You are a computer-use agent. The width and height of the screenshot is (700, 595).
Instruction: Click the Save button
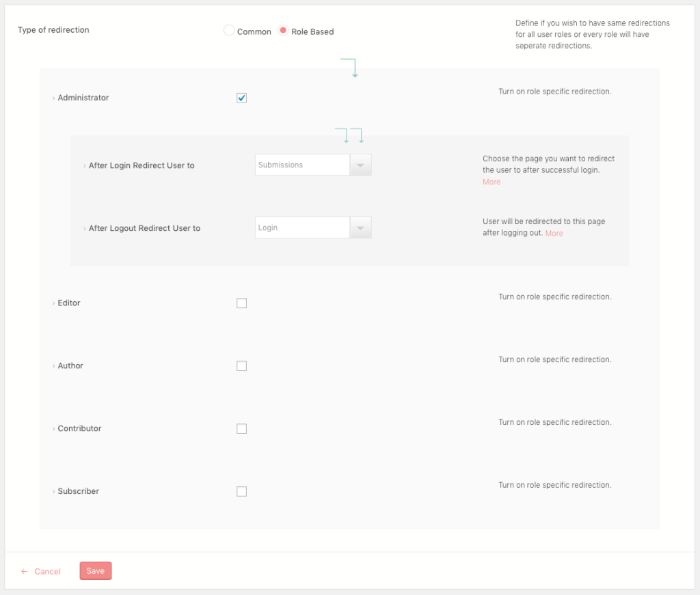(x=95, y=571)
